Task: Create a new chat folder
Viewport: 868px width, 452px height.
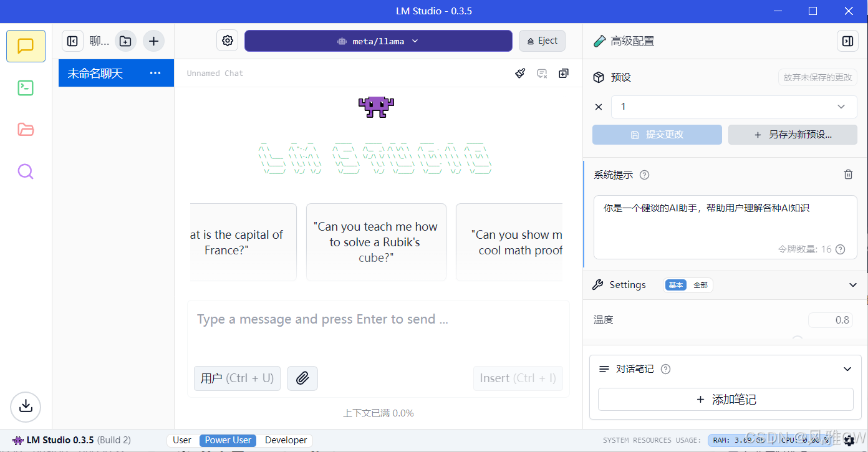Action: click(125, 41)
